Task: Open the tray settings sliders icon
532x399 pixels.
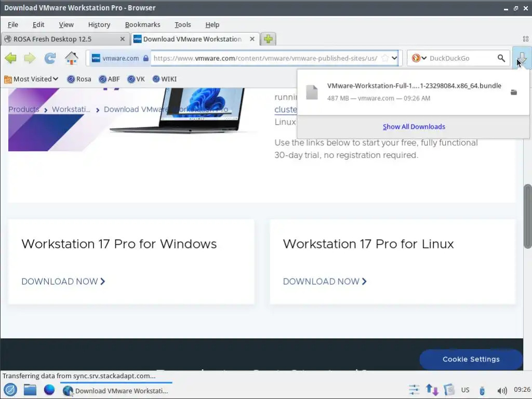Action: (414, 390)
